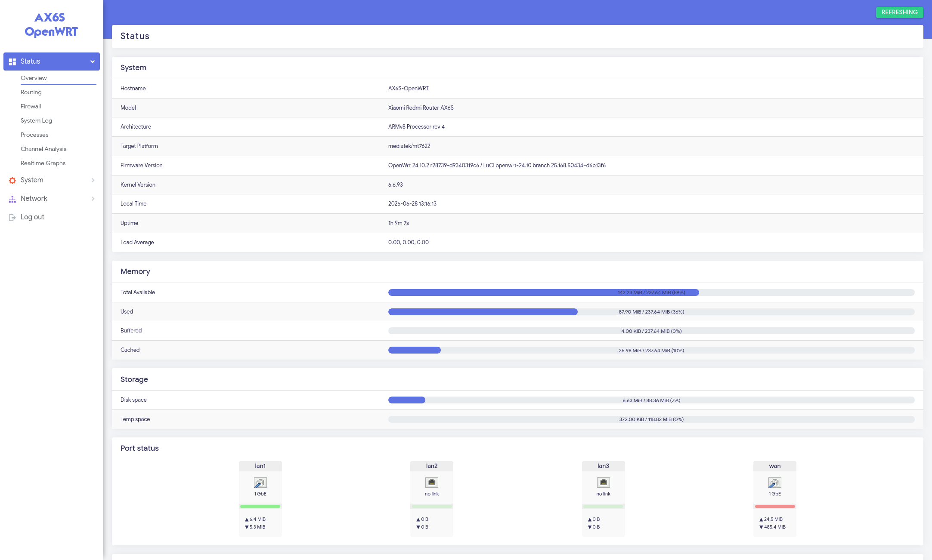The height and width of the screenshot is (560, 932).
Task: Click the System gear icon
Action: pyautogui.click(x=12, y=180)
